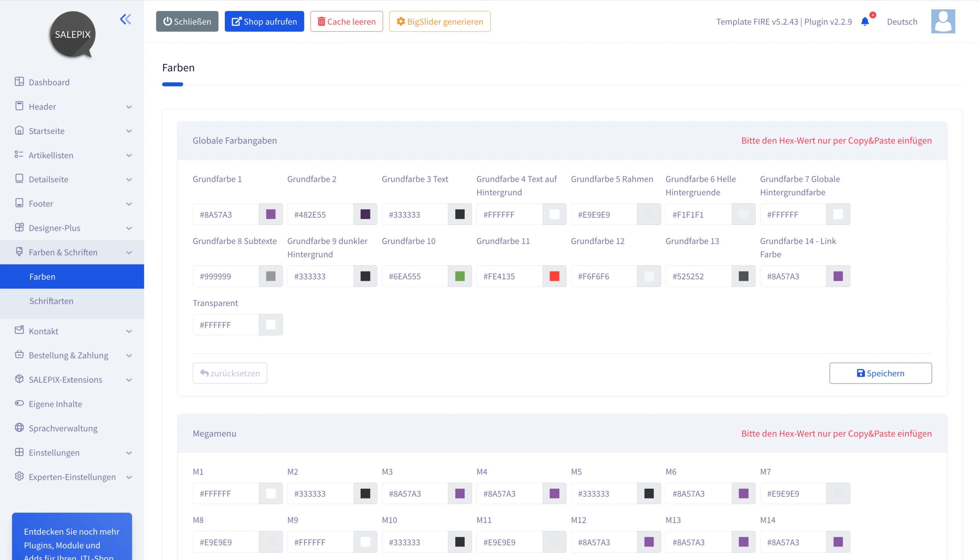The height and width of the screenshot is (560, 979).
Task: Select the Farben submenu item
Action: pyautogui.click(x=72, y=277)
